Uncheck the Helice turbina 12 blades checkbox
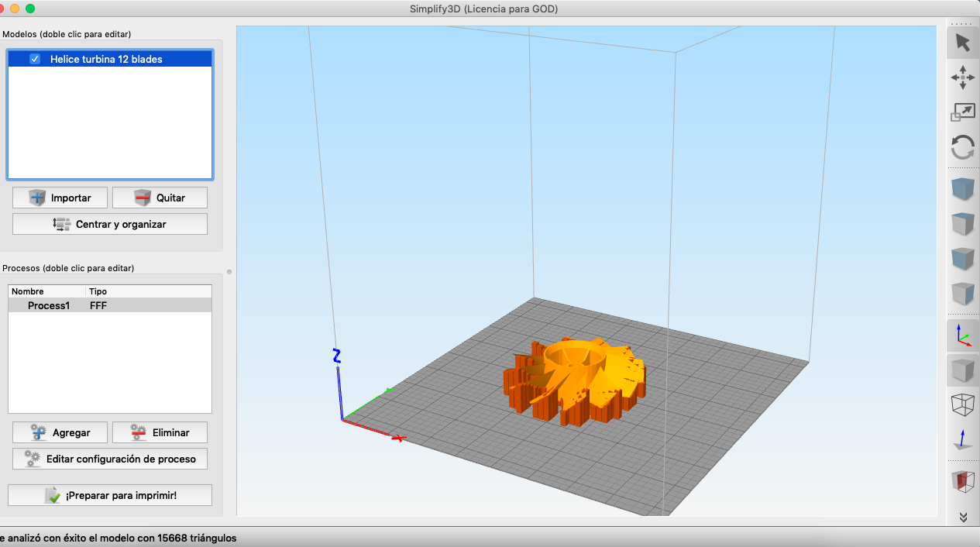Screen dimensions: 980x547 click(x=35, y=59)
